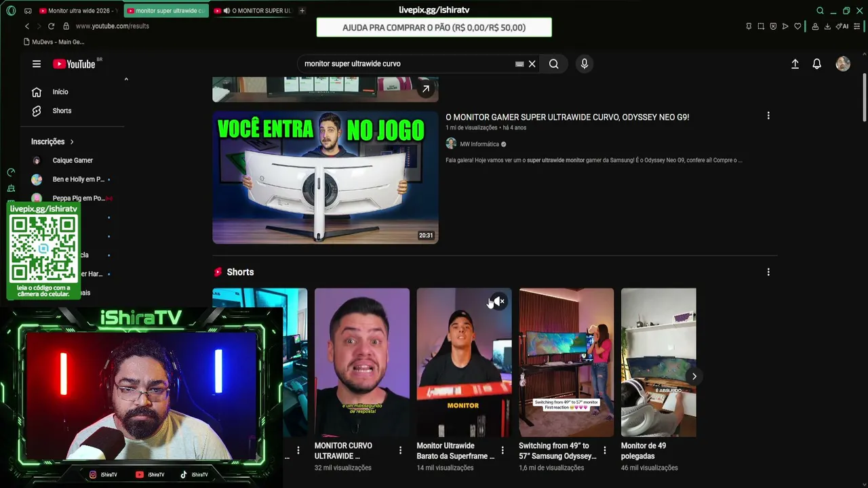Switch to the "Monitor ultra wide 2026" tab
The width and height of the screenshot is (868, 488).
(79, 11)
